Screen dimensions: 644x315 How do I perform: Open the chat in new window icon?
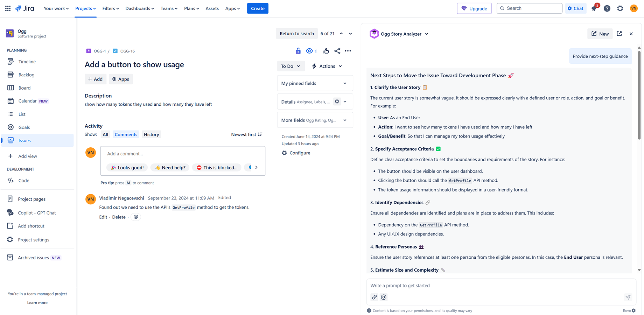619,34
